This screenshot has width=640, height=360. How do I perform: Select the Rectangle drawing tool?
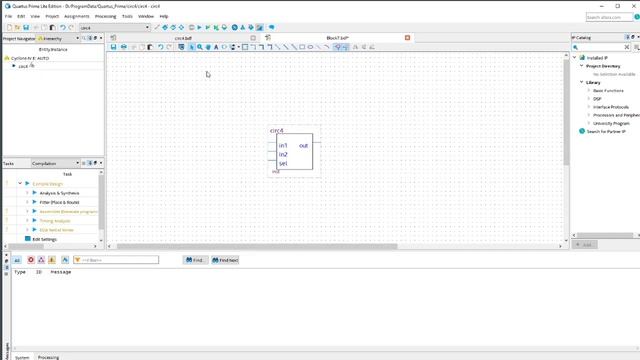[302, 47]
